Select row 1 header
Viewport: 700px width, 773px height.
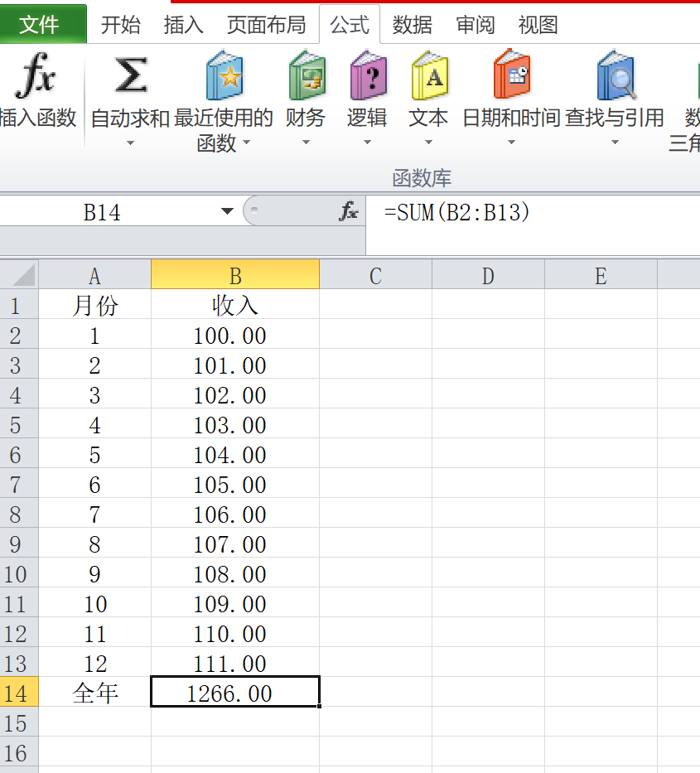[19, 305]
